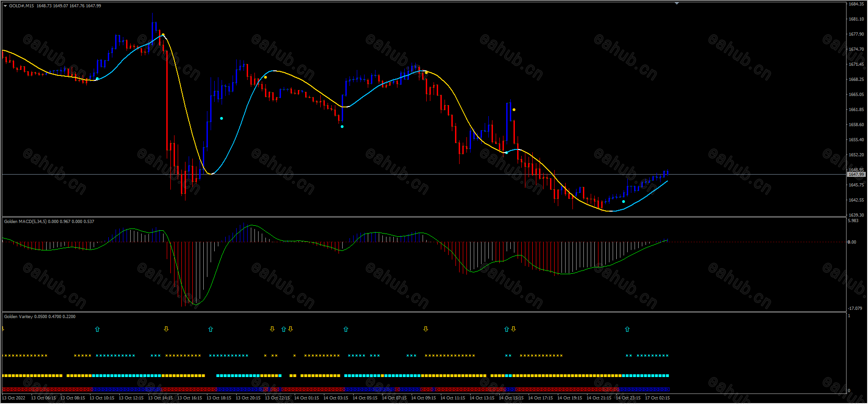Click the 1658.60 price scale label
Image resolution: width=868 pixels, height=404 pixels.
click(857, 125)
